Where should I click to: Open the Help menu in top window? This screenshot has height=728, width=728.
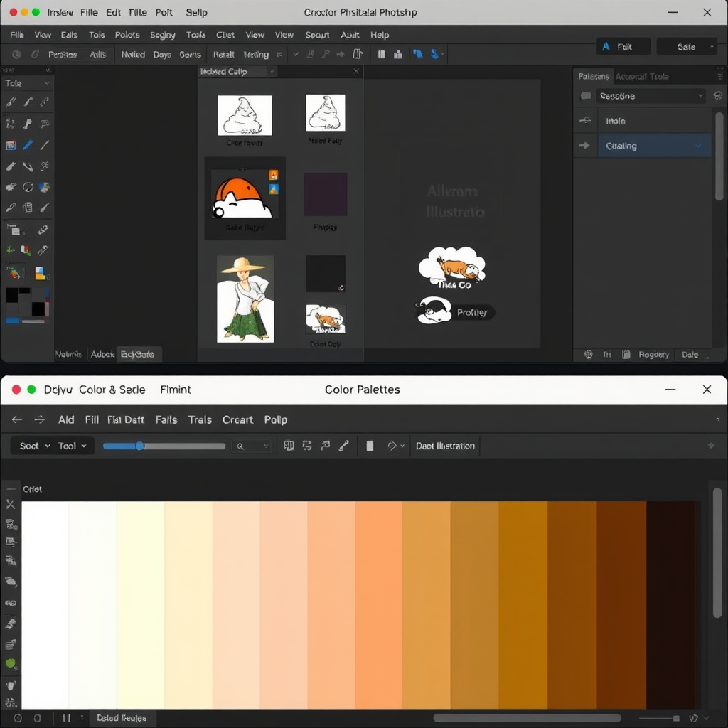[380, 35]
